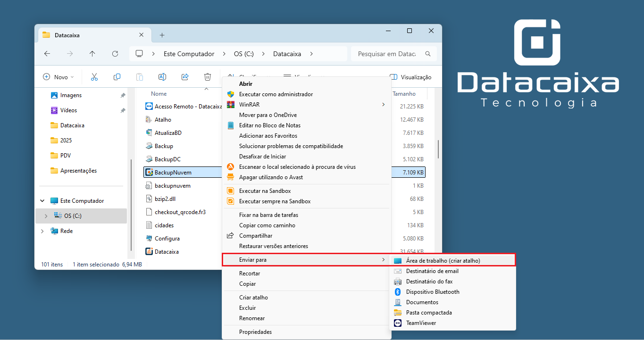Choose Dispositivo Bluetooth
Image resolution: width=644 pixels, height=340 pixels.
[x=452, y=292]
